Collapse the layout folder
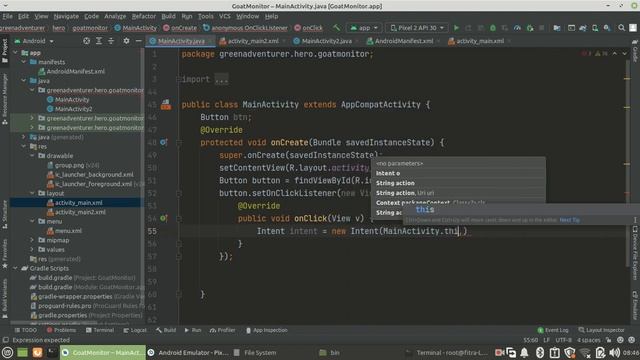640x360 pixels. [x=32, y=193]
